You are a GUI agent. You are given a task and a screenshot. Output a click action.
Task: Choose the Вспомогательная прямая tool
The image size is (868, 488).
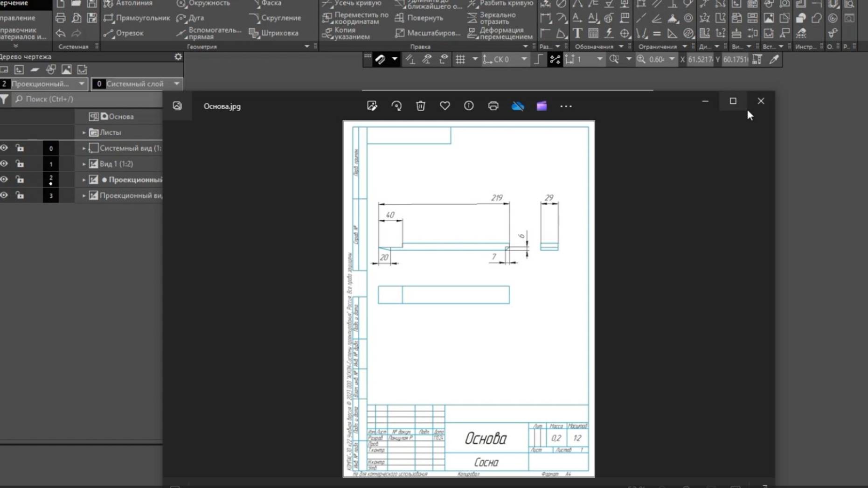click(x=209, y=33)
